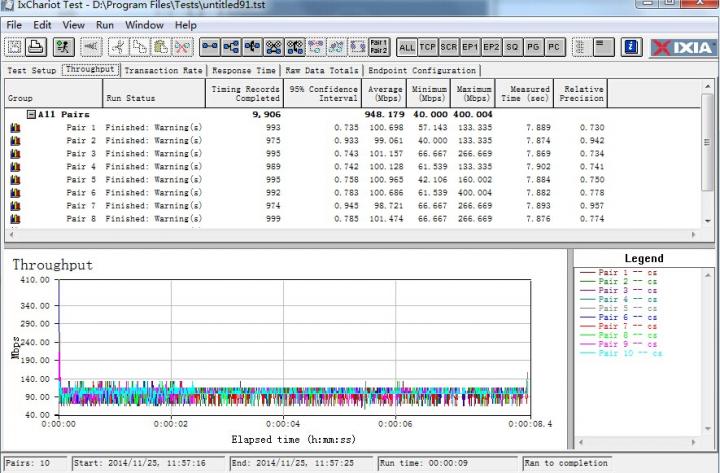Toggle the SCR group filter button
The height and width of the screenshot is (473, 720).
click(x=449, y=47)
